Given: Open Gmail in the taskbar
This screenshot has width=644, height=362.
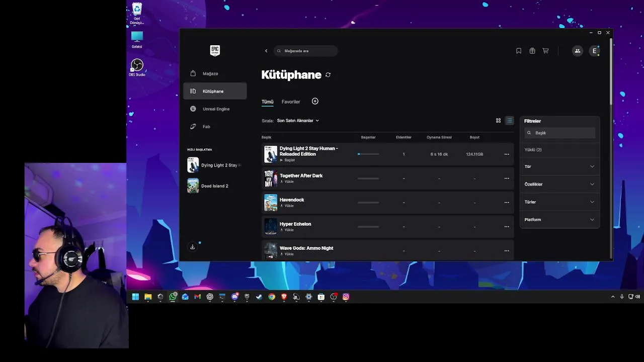Looking at the screenshot, I should pyautogui.click(x=198, y=297).
